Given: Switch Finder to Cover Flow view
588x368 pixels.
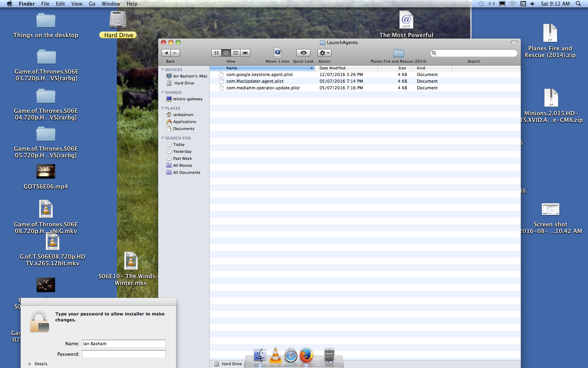Looking at the screenshot, I should point(245,53).
